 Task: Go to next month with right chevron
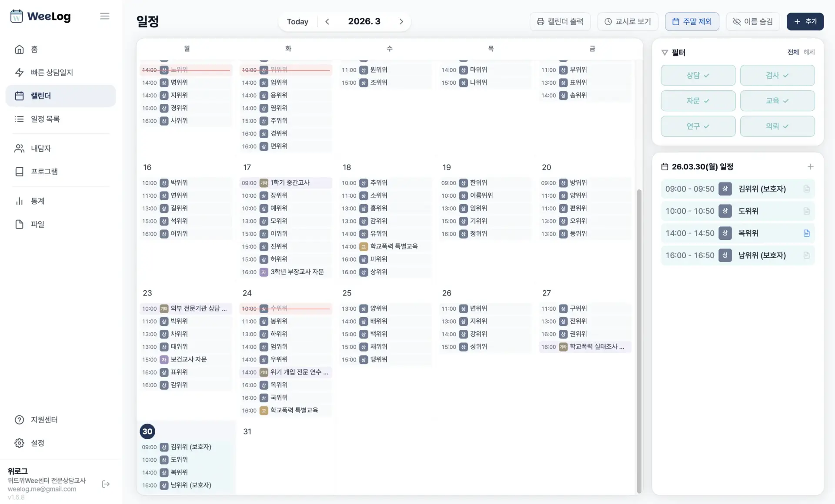tap(401, 22)
